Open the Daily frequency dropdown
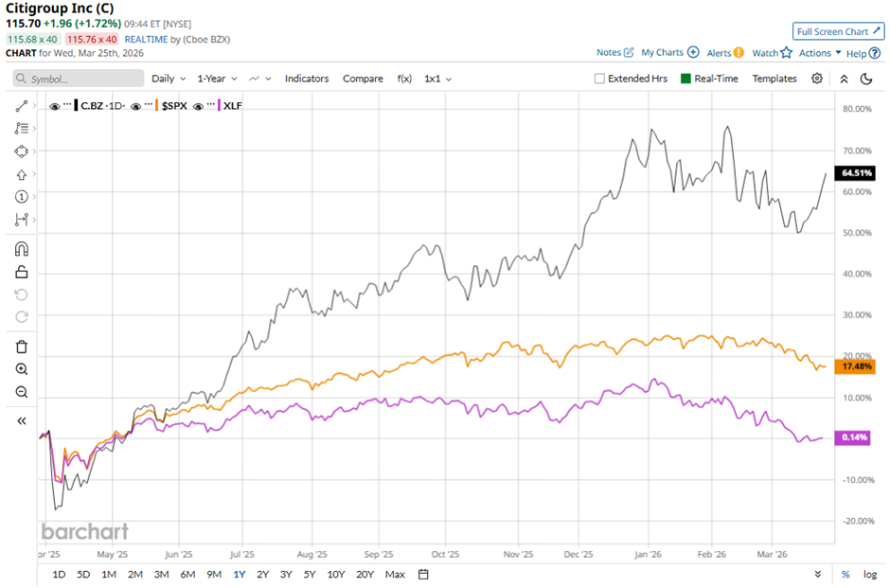This screenshot has width=890, height=588. coord(169,79)
